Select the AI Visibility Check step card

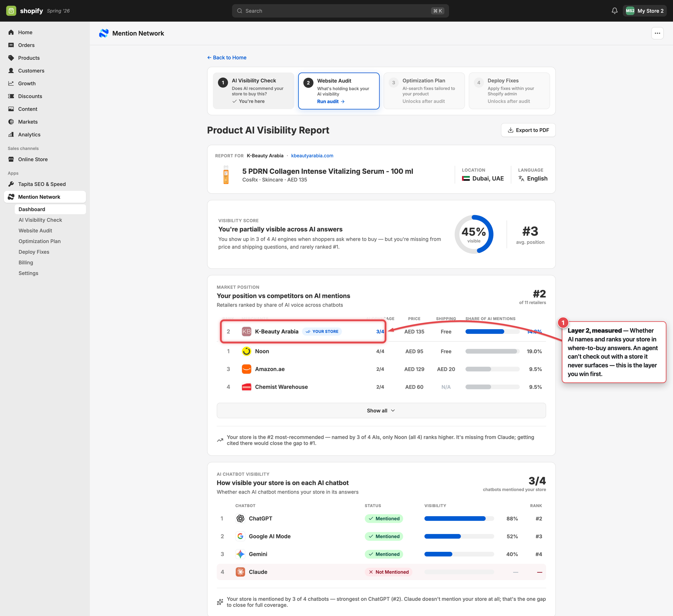(x=253, y=91)
